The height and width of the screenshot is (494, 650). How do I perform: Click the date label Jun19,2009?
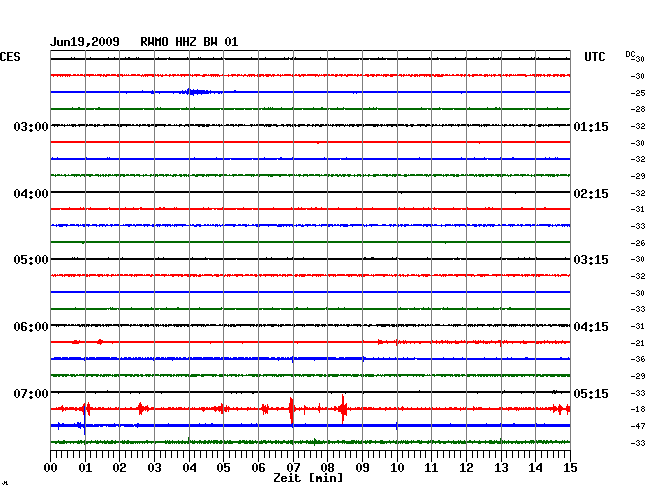coord(85,42)
